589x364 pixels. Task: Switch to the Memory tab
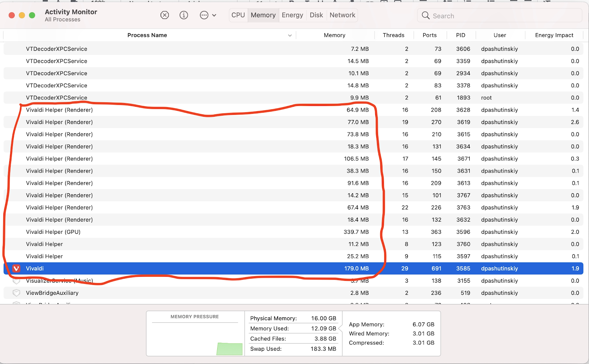click(x=263, y=15)
